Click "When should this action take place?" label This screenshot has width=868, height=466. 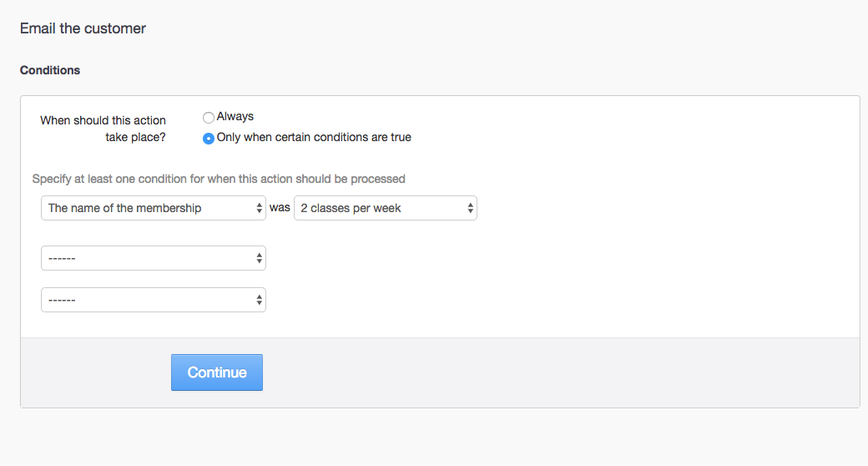[103, 129]
